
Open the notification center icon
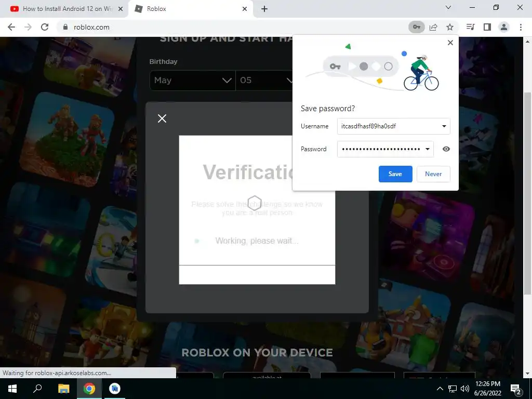(x=516, y=389)
